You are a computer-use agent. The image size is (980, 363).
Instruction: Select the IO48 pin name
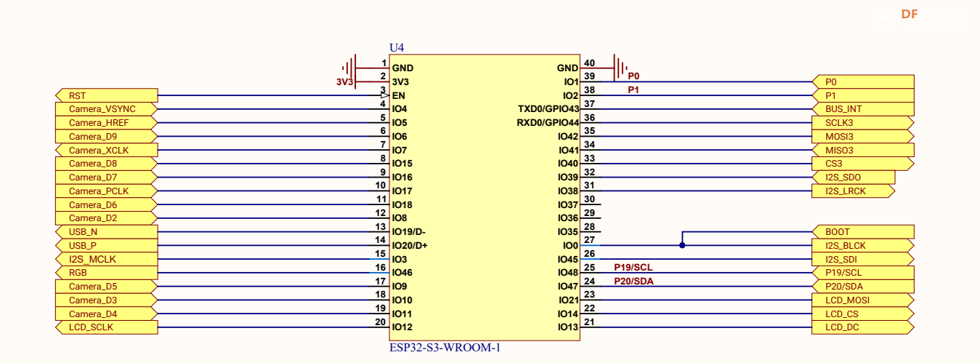(568, 273)
